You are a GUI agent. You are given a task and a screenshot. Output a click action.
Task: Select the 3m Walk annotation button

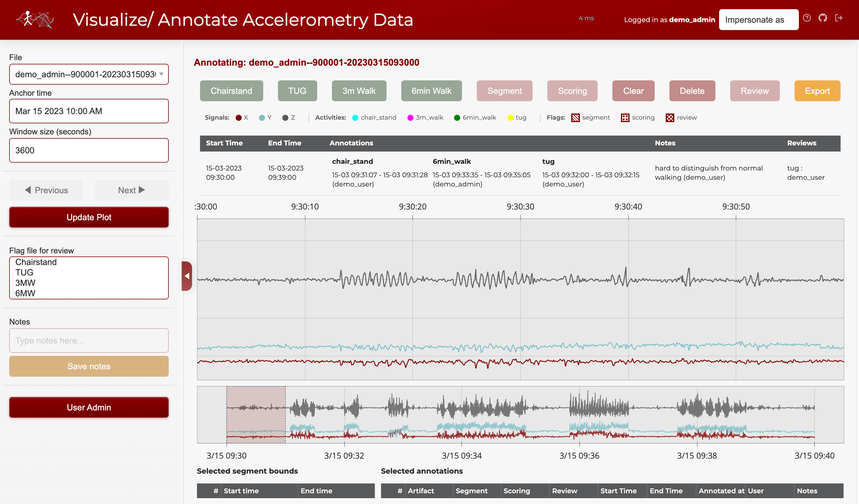[x=359, y=90]
